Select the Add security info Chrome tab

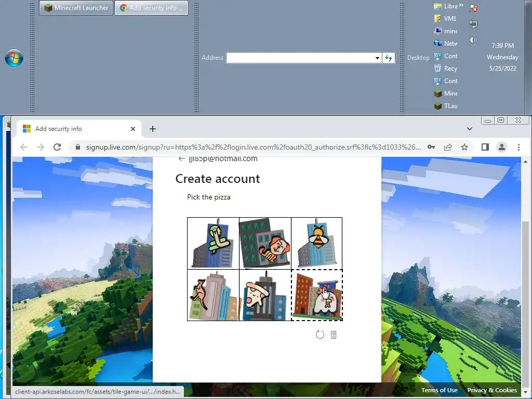tap(79, 129)
